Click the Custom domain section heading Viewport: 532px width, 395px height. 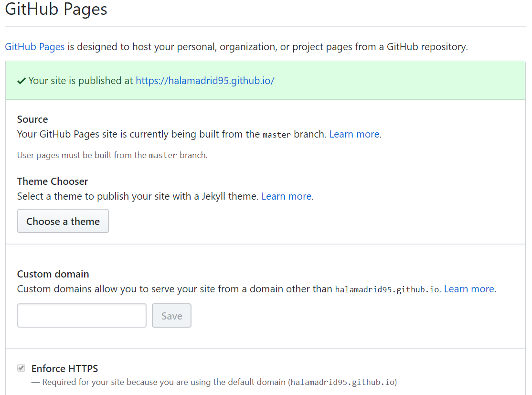[x=53, y=274]
